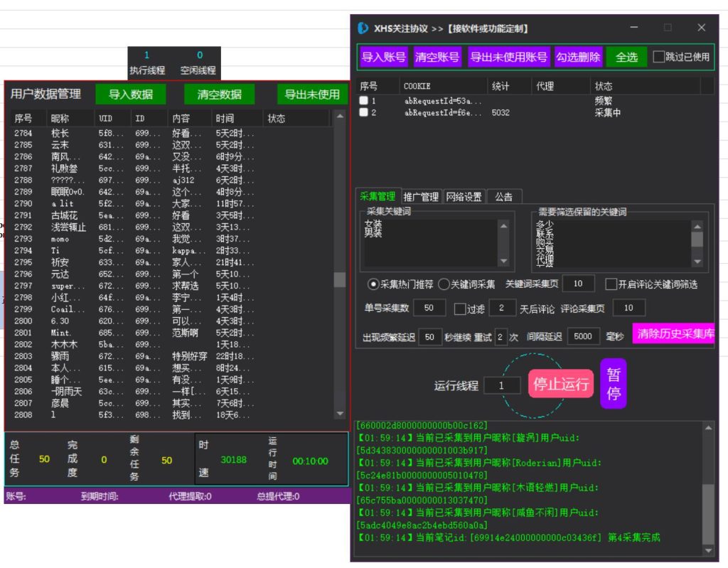Select the 关键词采集 radio button

pos(444,284)
